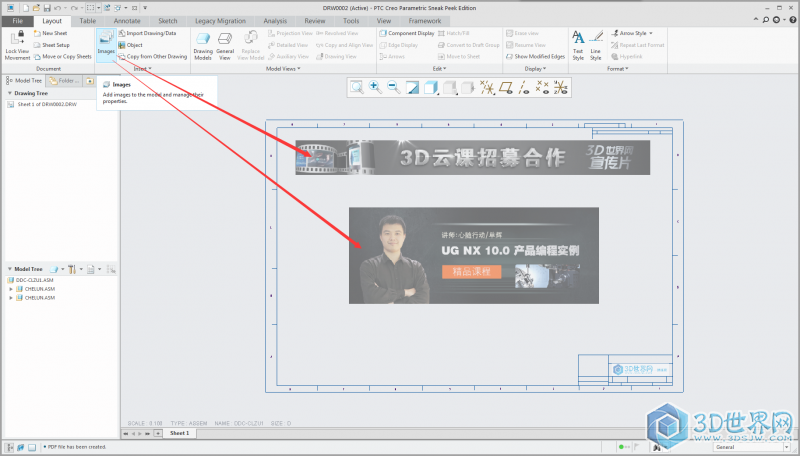Viewport: 800px width, 456px height.
Task: Toggle plane display
Action: click(x=506, y=88)
